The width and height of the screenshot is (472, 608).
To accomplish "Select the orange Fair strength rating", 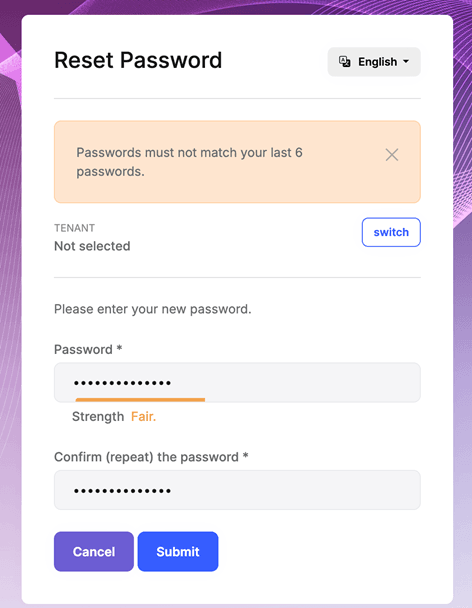I will [143, 416].
